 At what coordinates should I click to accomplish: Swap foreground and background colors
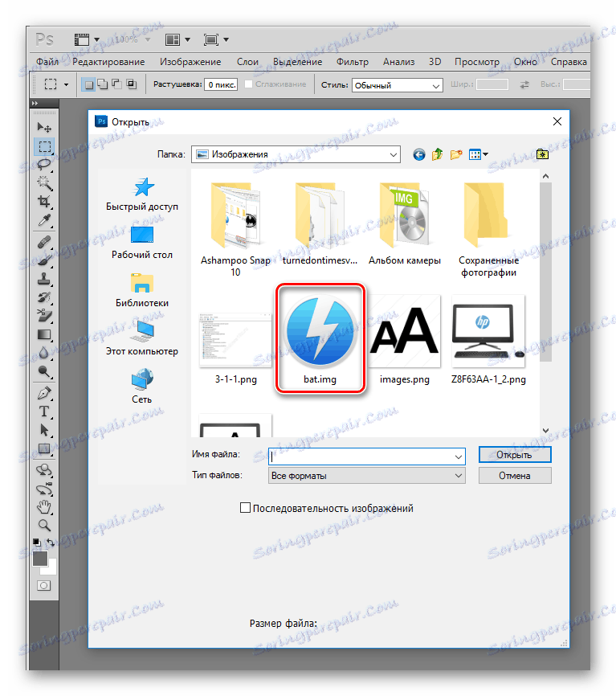[51, 542]
